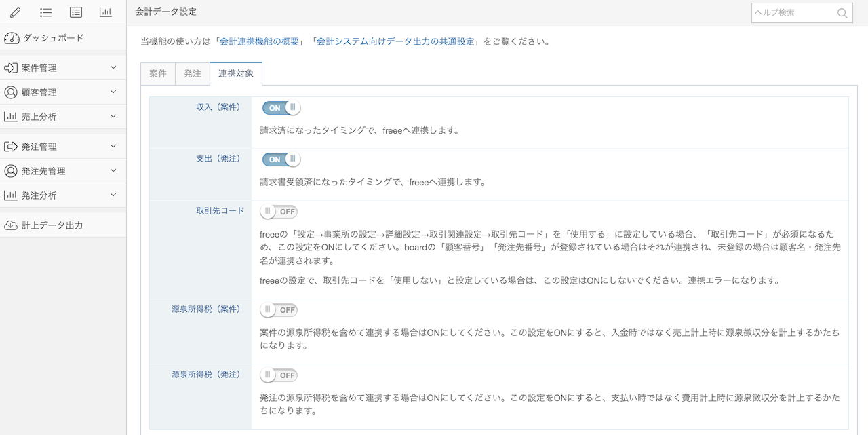
Task: Turn off the 支出（発注） switch
Action: pos(281,159)
